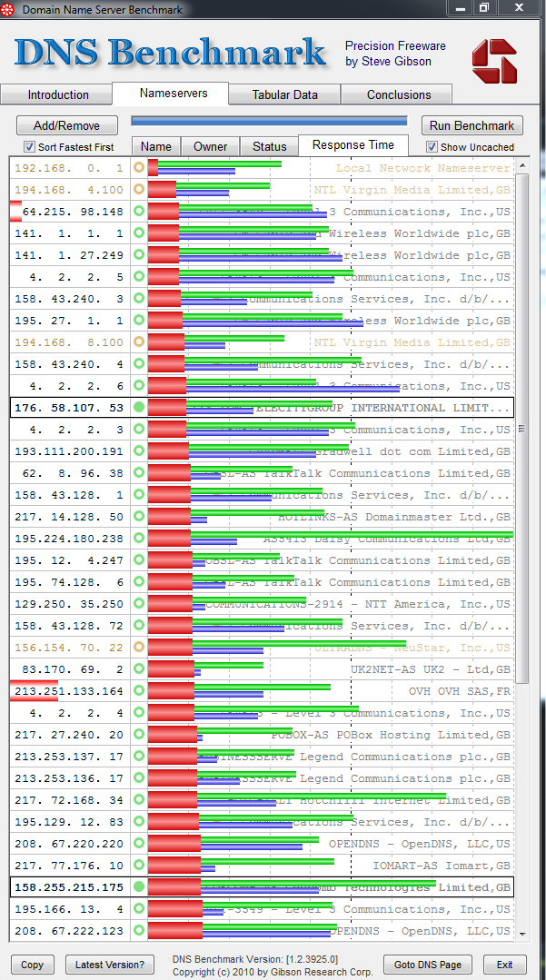Select nameserver row 158.43.128.72

click(x=262, y=626)
